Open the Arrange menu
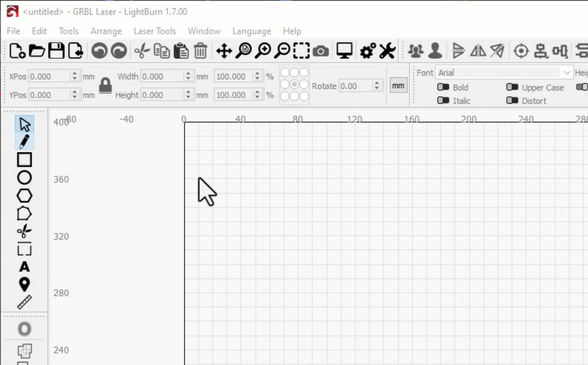Image resolution: width=588 pixels, height=365 pixels. pos(106,31)
